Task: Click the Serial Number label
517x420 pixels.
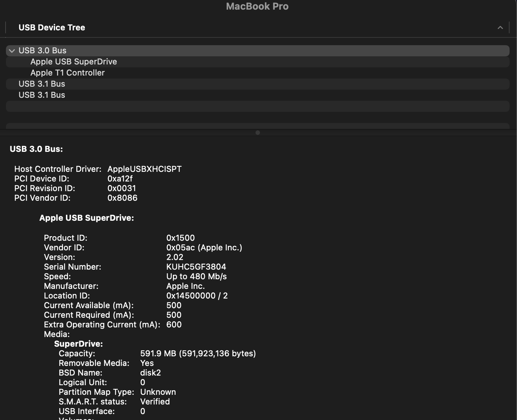Action: coord(73,267)
